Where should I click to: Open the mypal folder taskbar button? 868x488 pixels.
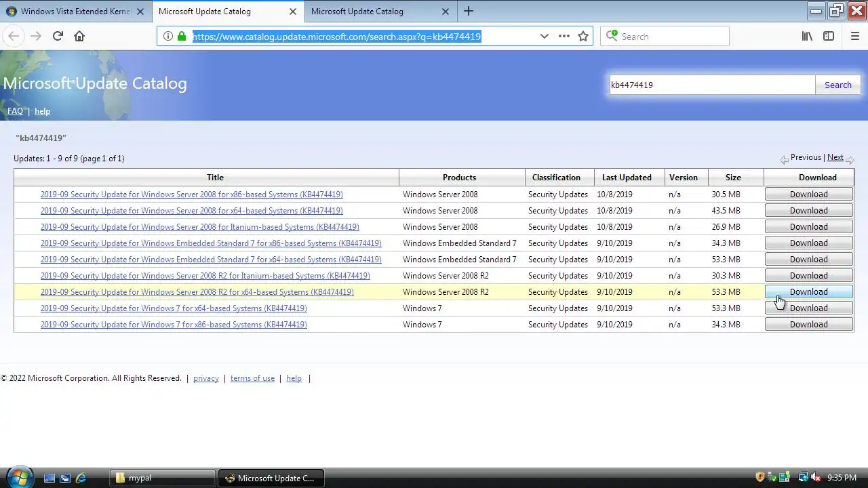(163, 478)
